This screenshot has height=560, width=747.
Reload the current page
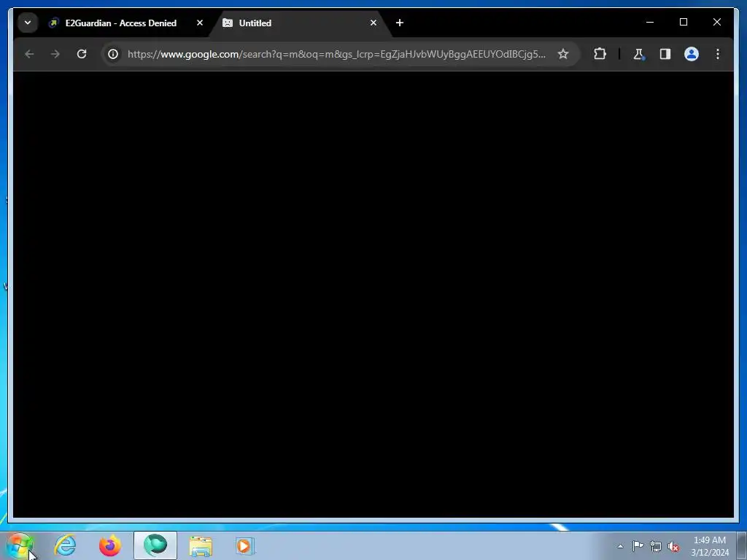(82, 54)
